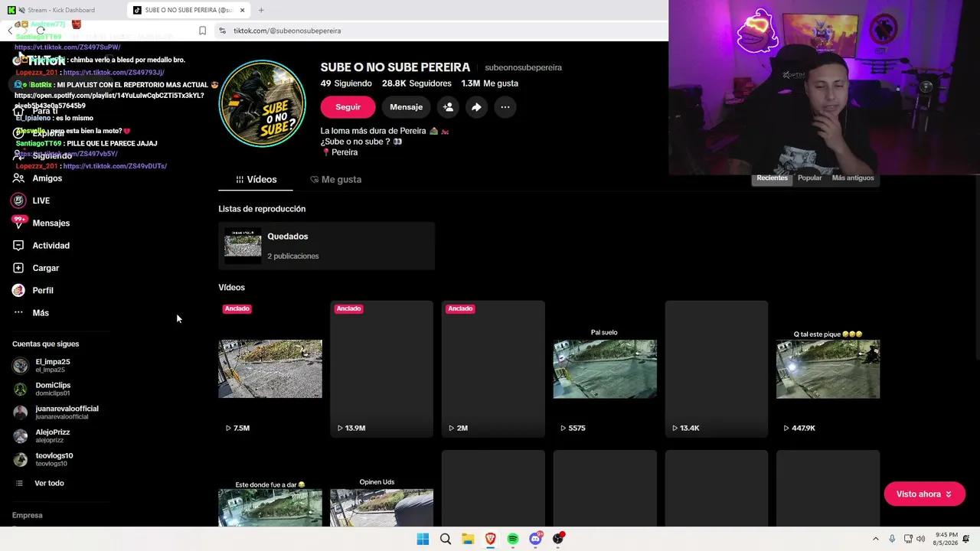Click the 1.3M Me gusta count

489,83
